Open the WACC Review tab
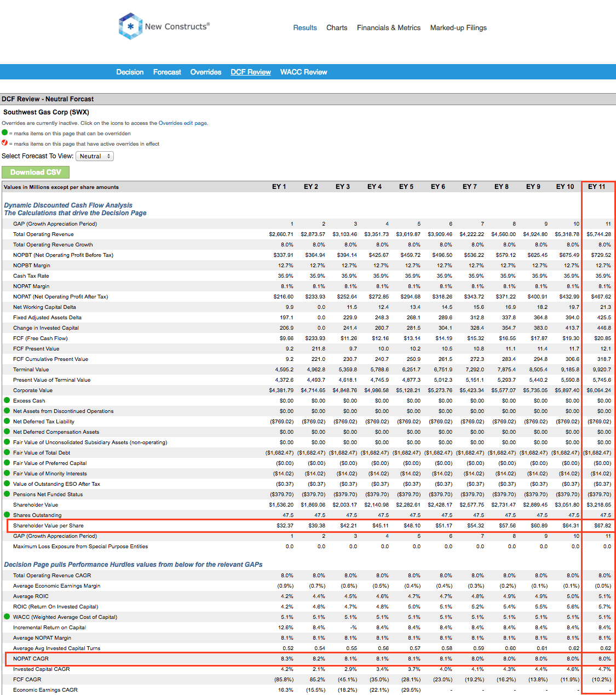The image size is (616, 695). [x=303, y=72]
